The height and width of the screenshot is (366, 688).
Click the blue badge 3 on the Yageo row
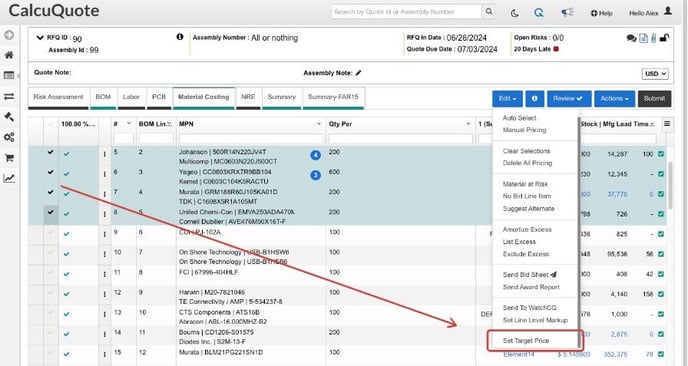point(315,175)
